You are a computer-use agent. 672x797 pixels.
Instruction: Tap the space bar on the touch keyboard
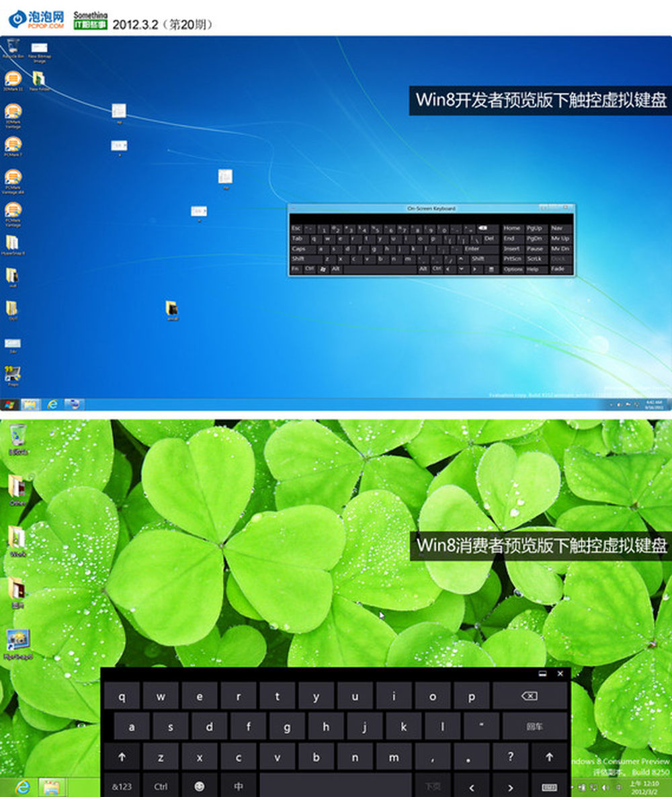[335, 786]
